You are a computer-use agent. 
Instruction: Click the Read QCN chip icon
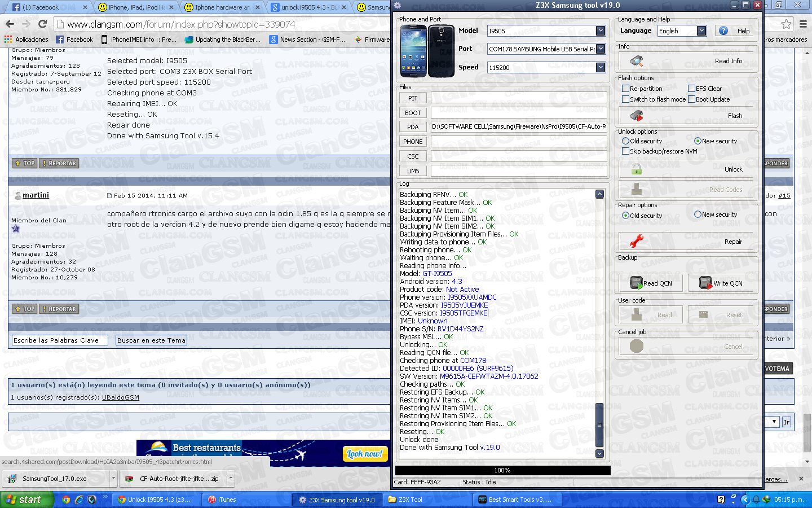[636, 283]
